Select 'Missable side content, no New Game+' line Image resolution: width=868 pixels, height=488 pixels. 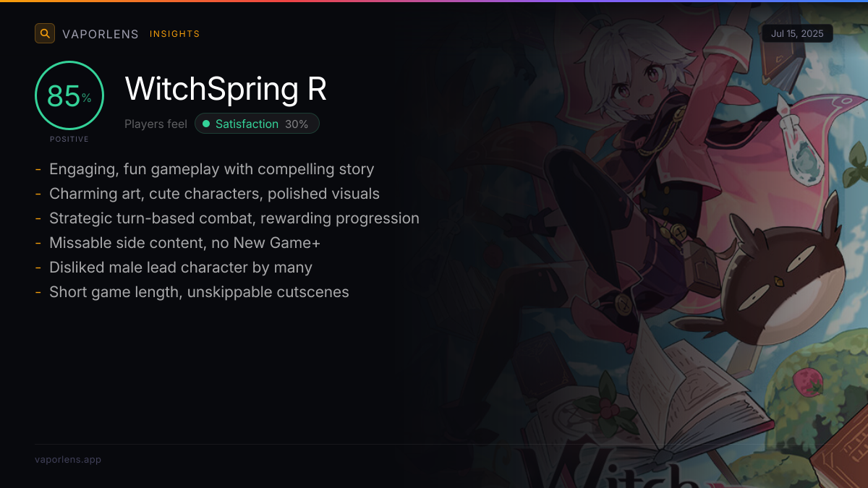(184, 243)
